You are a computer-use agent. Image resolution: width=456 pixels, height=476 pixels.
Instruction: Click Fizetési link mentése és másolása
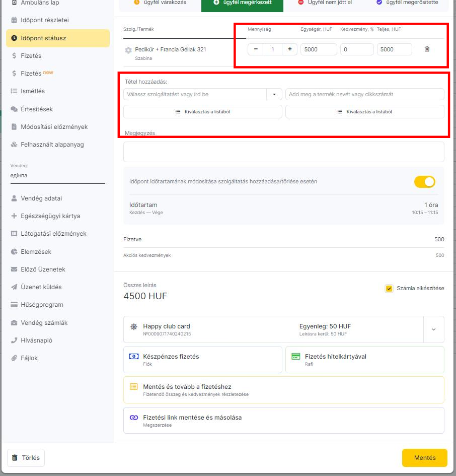284,421
